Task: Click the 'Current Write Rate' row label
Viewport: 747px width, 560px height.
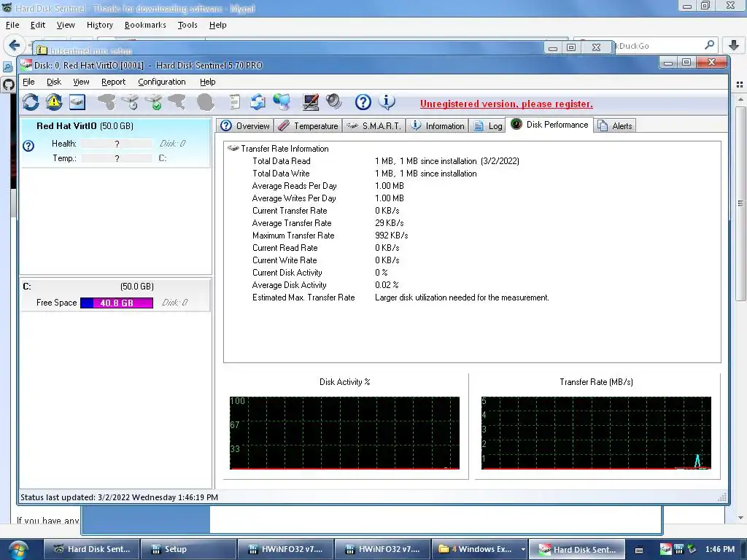Action: (285, 260)
